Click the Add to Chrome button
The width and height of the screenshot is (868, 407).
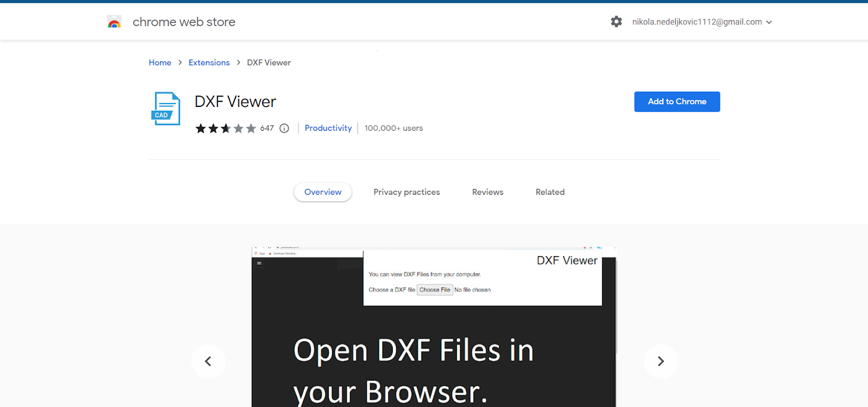click(x=677, y=101)
